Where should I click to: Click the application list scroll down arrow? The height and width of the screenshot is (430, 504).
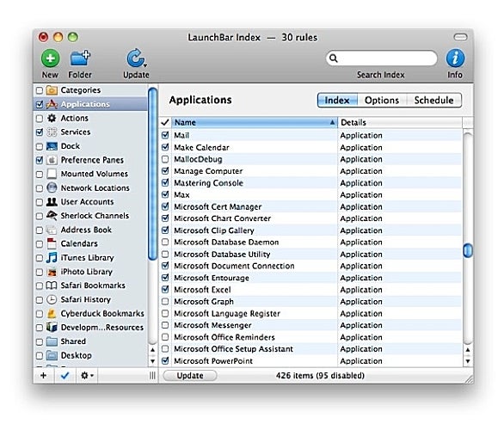pos(468,360)
